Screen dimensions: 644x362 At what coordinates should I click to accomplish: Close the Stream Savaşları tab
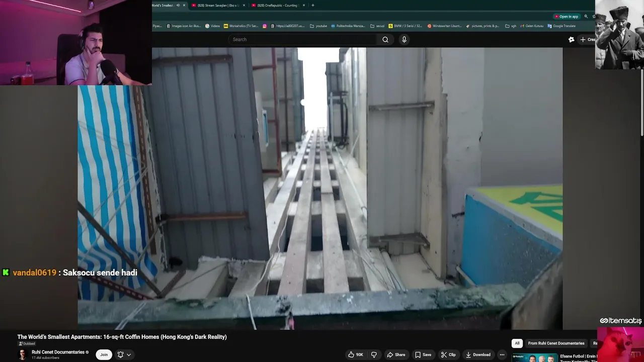[244, 6]
